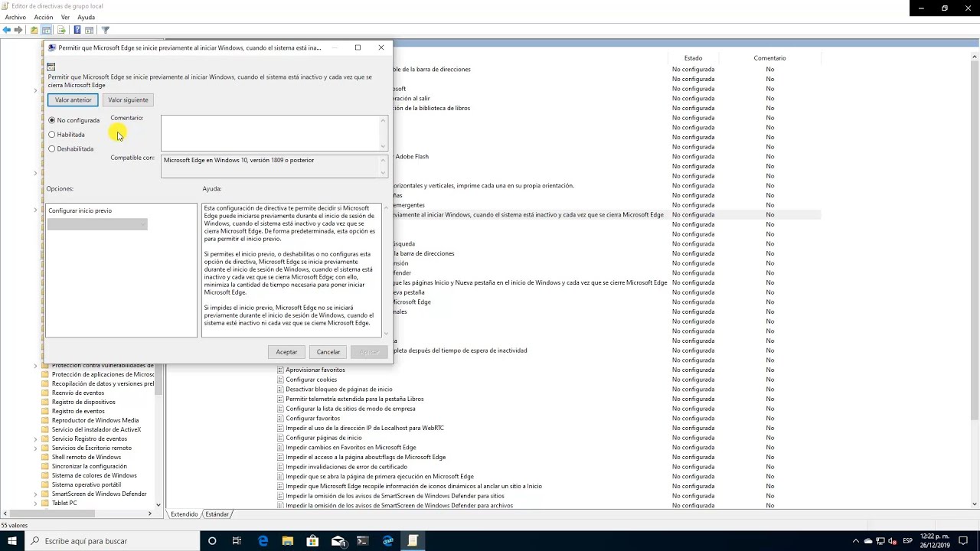This screenshot has height=551, width=980.
Task: Click the network icon in system tray
Action: tap(880, 541)
